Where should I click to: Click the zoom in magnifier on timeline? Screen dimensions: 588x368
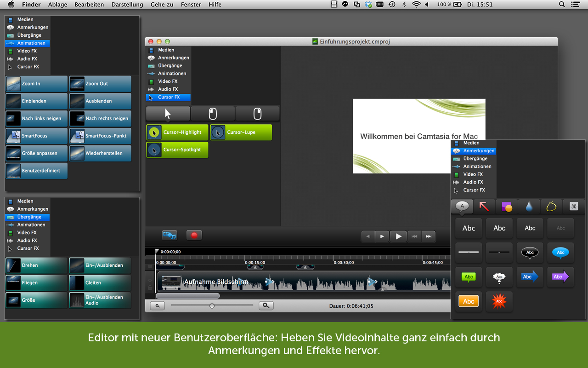click(266, 305)
